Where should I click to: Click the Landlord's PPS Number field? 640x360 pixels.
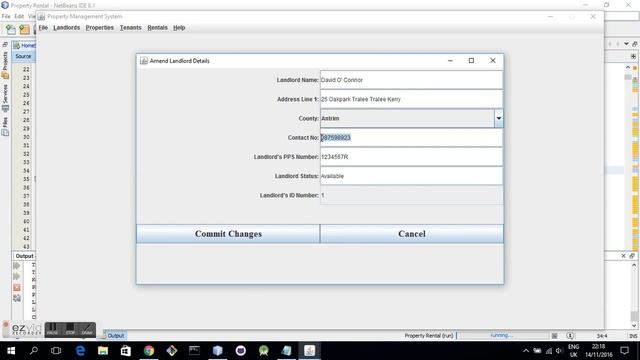(411, 157)
